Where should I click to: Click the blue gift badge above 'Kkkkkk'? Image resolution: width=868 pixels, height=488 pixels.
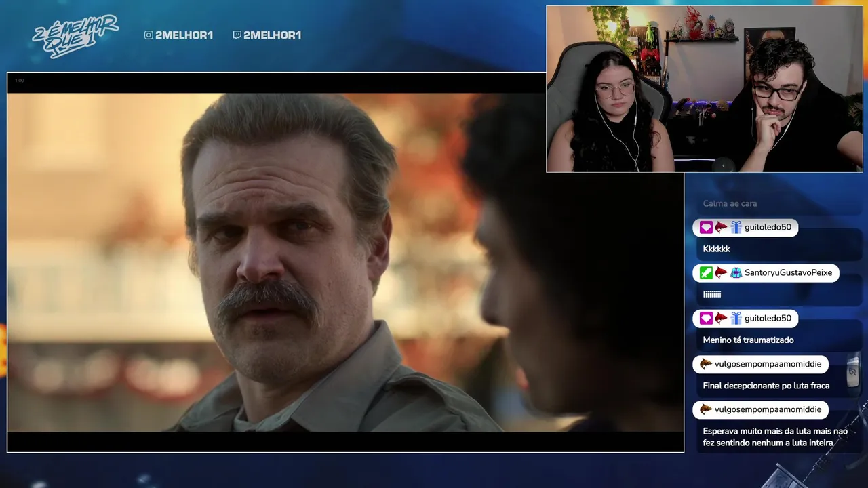(x=736, y=228)
